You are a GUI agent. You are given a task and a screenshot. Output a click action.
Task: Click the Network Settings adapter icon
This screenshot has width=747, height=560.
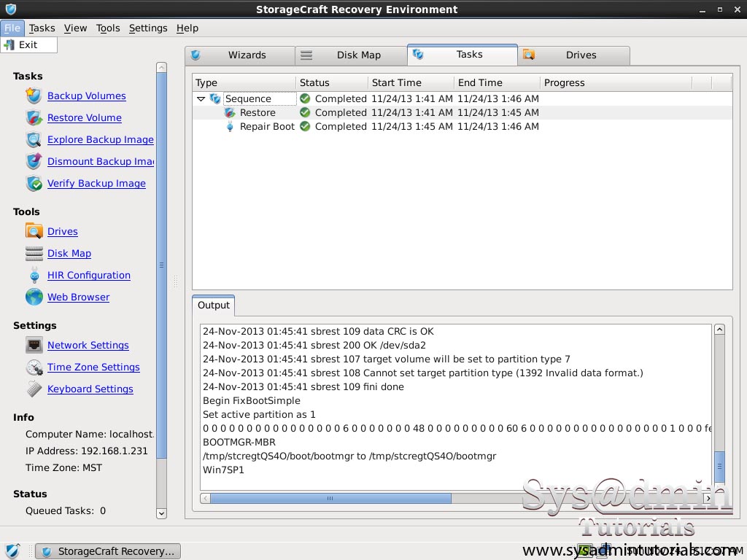coord(34,345)
